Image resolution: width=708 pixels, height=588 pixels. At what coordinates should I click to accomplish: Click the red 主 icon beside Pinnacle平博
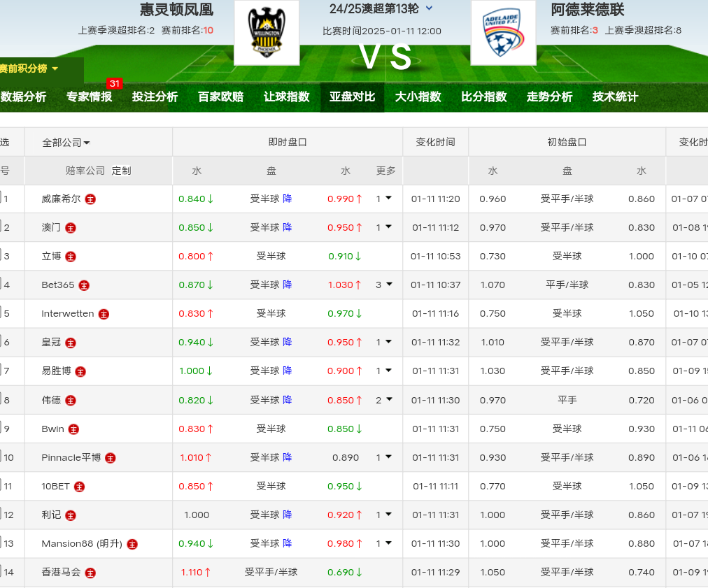point(110,458)
